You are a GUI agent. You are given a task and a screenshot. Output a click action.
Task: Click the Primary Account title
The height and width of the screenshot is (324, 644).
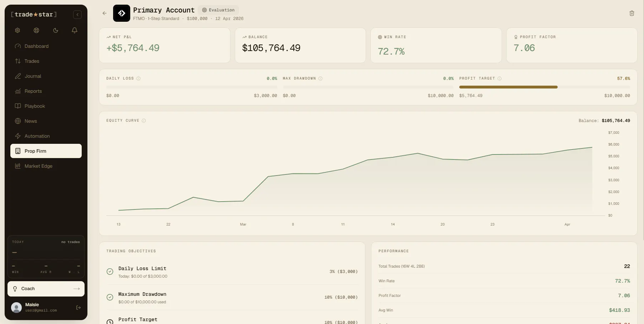164,10
